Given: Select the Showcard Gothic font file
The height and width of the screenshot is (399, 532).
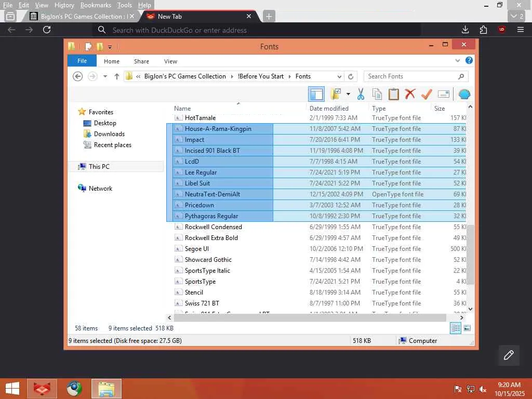Looking at the screenshot, I should (x=208, y=260).
